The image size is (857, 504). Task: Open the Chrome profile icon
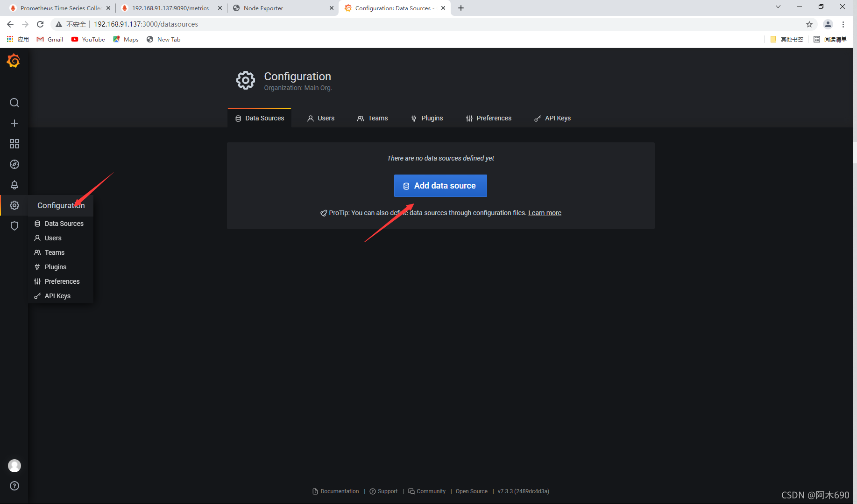click(x=828, y=24)
